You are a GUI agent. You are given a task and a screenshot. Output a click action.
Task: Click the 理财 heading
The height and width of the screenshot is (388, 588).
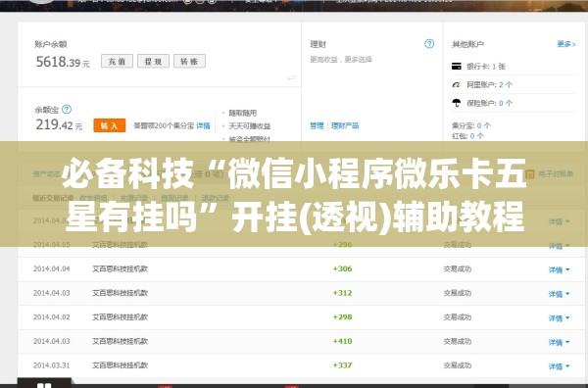coord(318,44)
